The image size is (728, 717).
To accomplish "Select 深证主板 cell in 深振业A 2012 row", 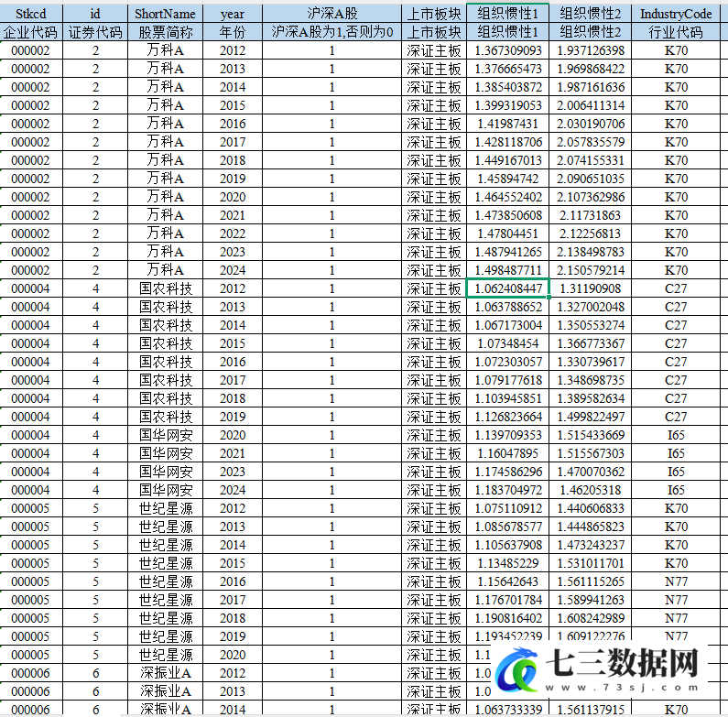I will point(434,673).
